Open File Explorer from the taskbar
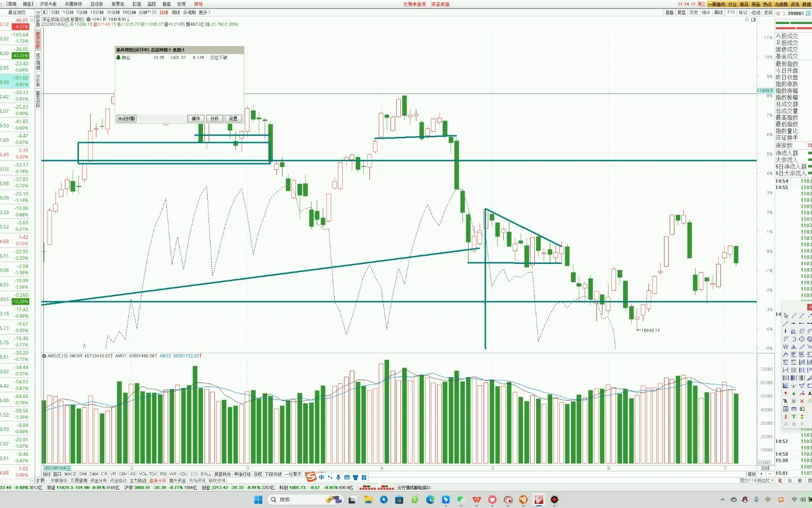Image resolution: width=812 pixels, height=508 pixels. [368, 500]
